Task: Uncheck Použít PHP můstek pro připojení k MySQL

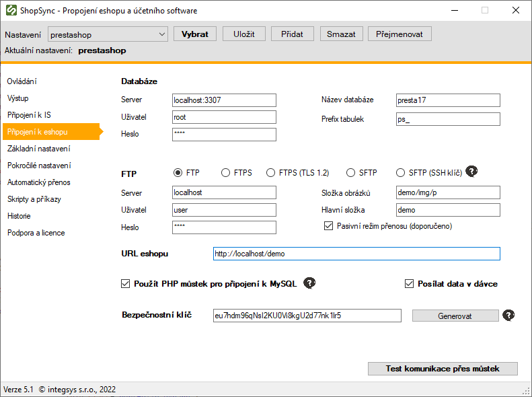Action: pyautogui.click(x=125, y=284)
